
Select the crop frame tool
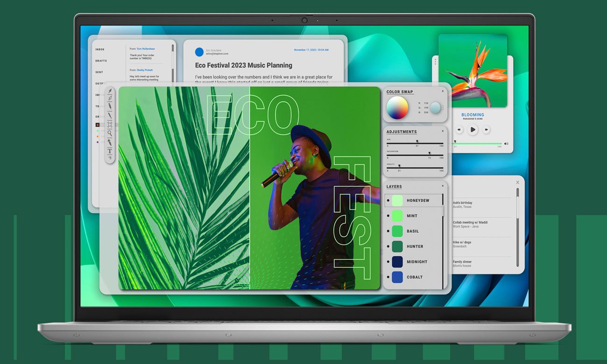pos(110,124)
